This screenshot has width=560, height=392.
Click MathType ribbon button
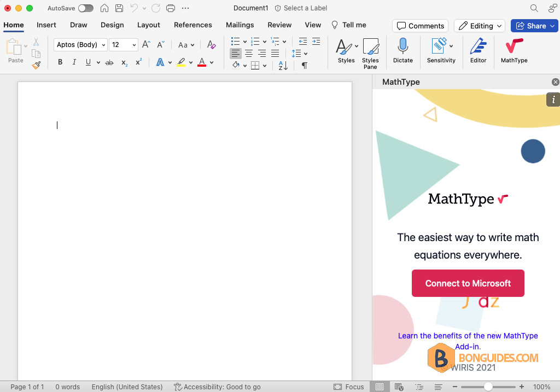click(x=514, y=51)
